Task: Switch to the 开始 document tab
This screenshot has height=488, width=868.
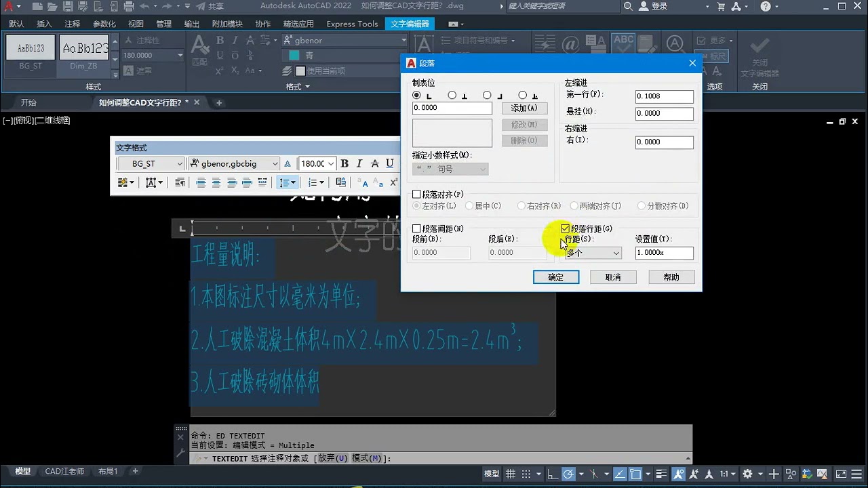Action: (28, 103)
